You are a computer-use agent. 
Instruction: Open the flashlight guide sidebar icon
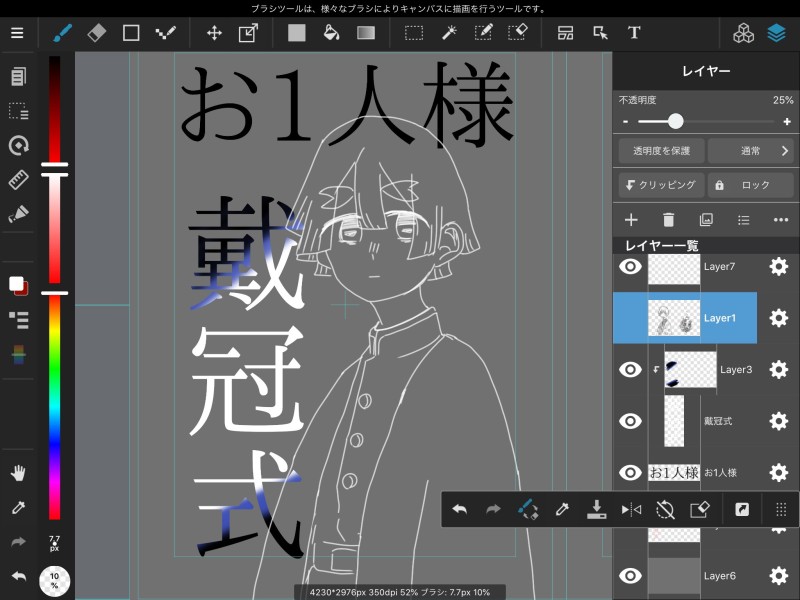(x=18, y=214)
